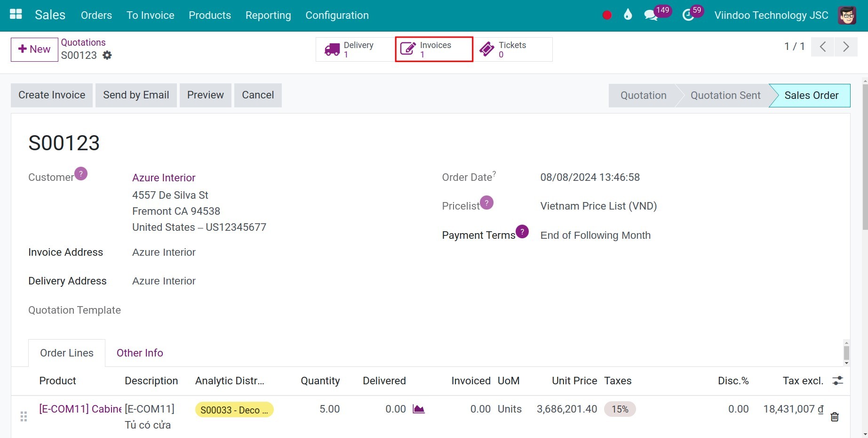The width and height of the screenshot is (868, 438).
Task: Go to next record arrow
Action: pos(846,47)
